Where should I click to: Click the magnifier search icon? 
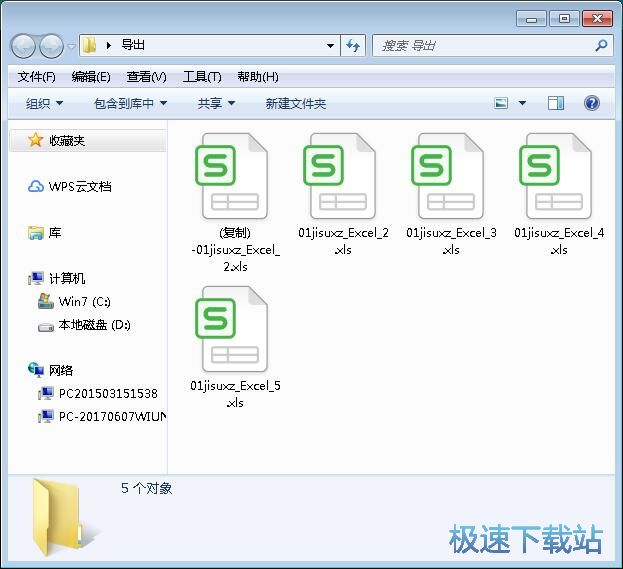[602, 45]
